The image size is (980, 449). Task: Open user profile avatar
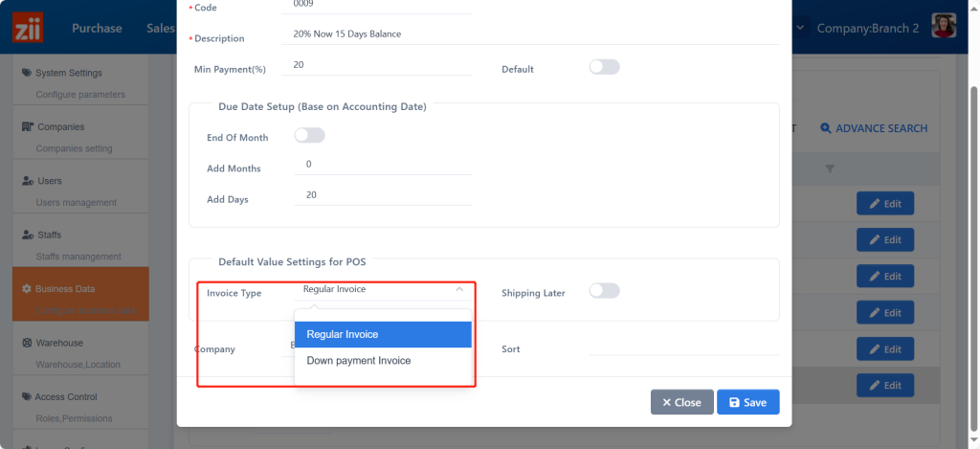[944, 28]
